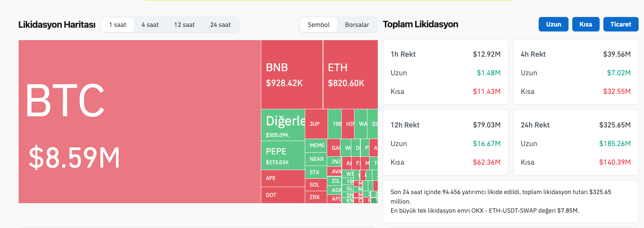The image size is (644, 228).
Task: Toggle the map view to Sembol
Action: (x=318, y=25)
